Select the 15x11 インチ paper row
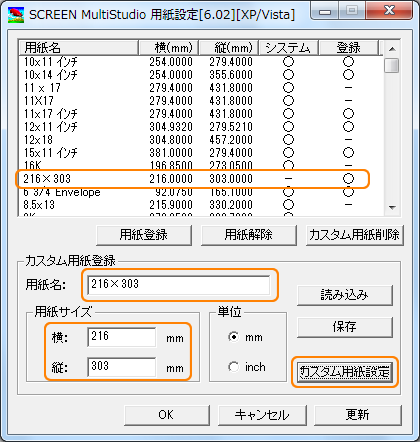The image size is (420, 442). click(x=200, y=153)
